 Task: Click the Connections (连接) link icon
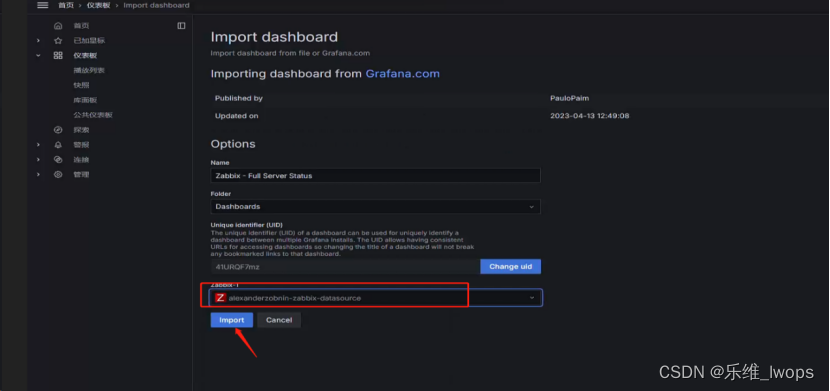tap(58, 159)
